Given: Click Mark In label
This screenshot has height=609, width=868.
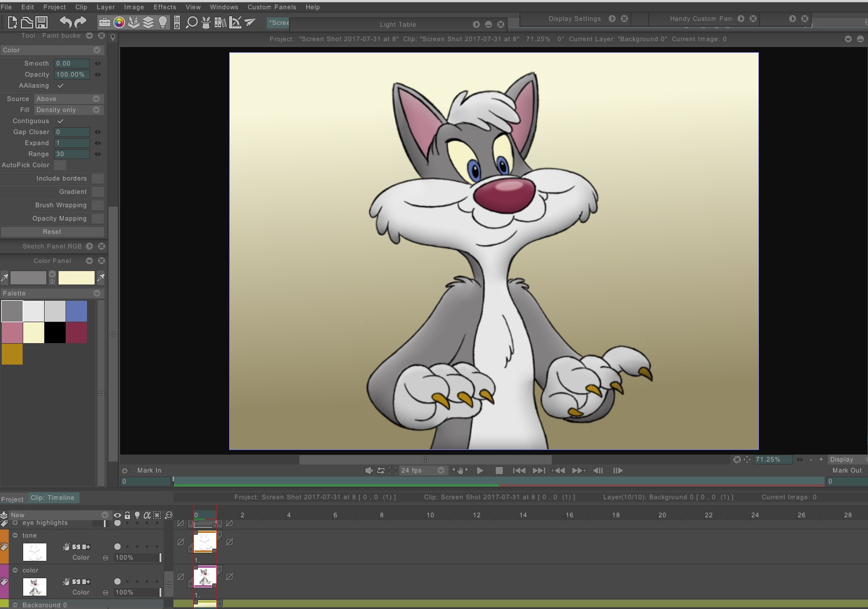Looking at the screenshot, I should [x=150, y=470].
